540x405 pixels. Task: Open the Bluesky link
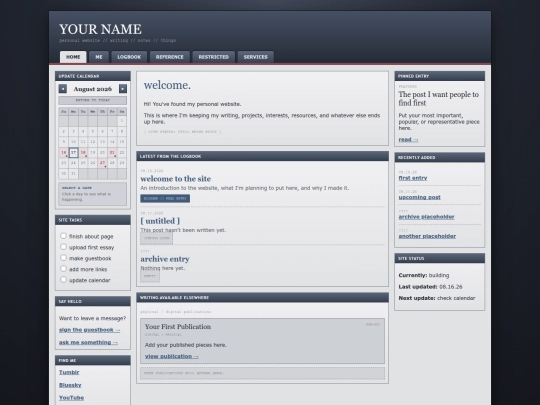pyautogui.click(x=70, y=385)
